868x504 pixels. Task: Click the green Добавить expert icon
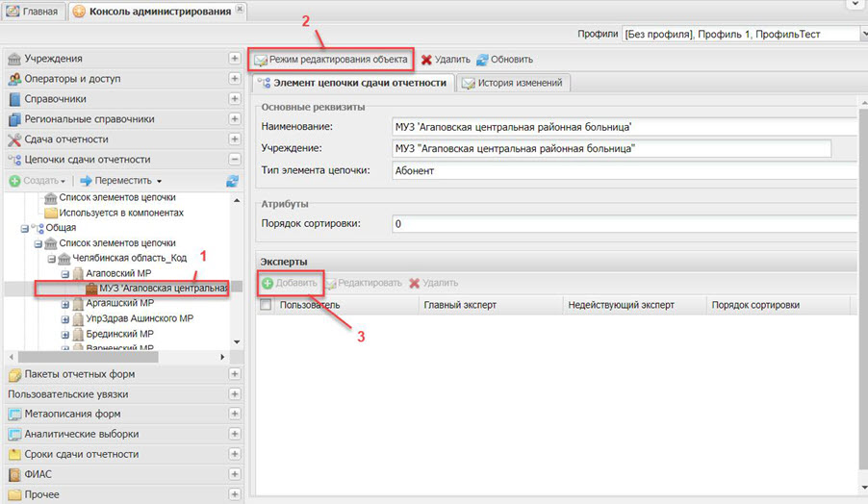pyautogui.click(x=267, y=283)
